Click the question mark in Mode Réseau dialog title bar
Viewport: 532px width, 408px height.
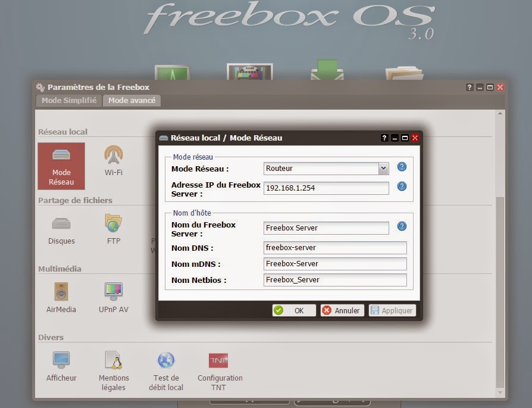(x=384, y=138)
